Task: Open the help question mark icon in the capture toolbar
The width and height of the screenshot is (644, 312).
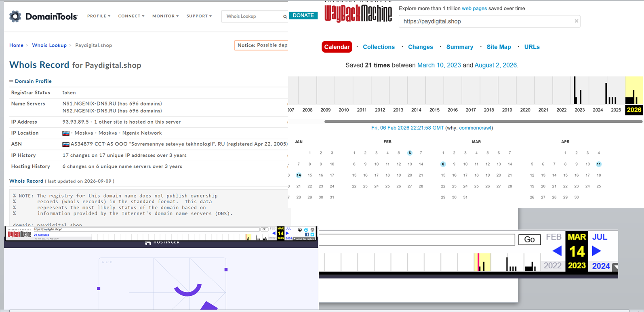Action: pyautogui.click(x=306, y=230)
